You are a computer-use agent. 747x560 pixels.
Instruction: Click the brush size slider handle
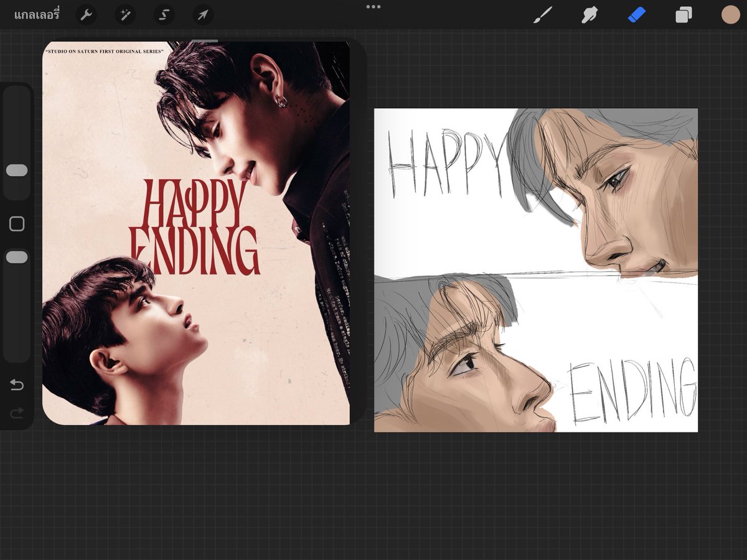[17, 170]
